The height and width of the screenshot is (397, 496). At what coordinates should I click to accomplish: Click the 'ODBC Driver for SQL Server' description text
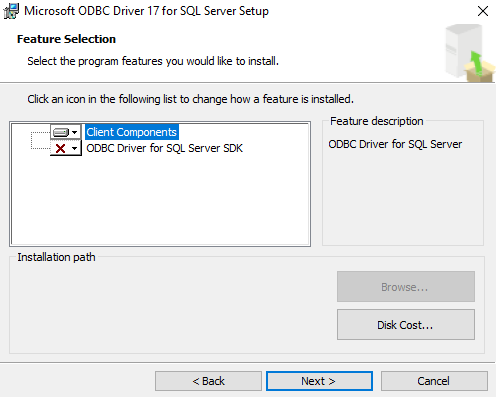coord(395,144)
